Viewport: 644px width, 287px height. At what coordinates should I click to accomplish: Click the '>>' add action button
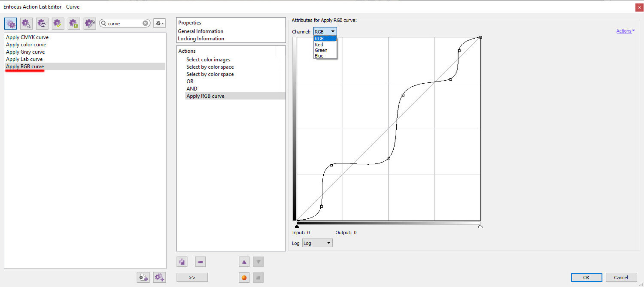[x=192, y=278]
